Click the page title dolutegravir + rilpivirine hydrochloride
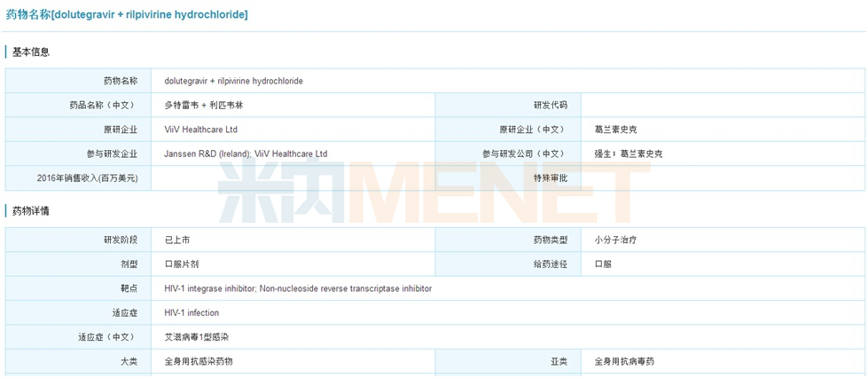The width and height of the screenshot is (868, 378). 127,15
